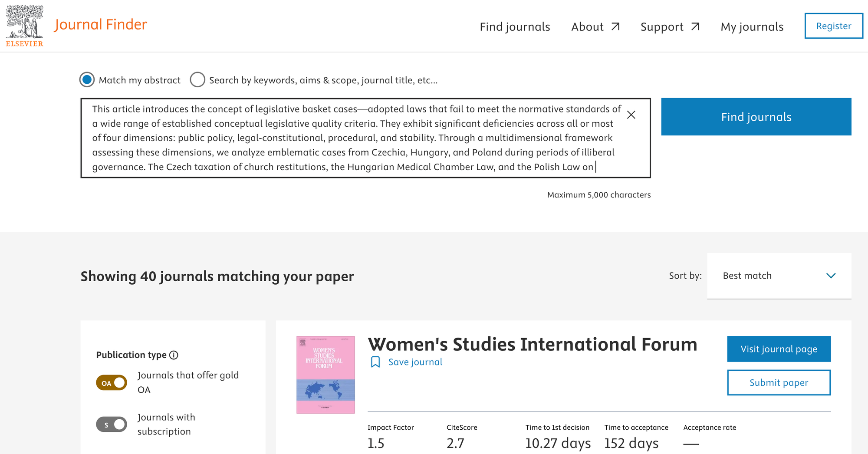Screen dimensions: 868x454
Task: Open the Journal Finder home link
Action: tap(101, 25)
